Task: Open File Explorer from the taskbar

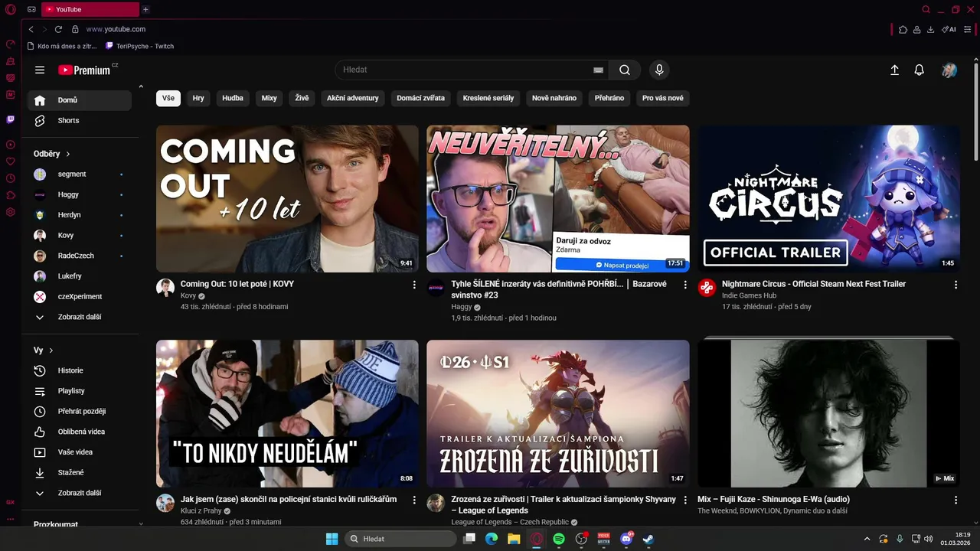Action: [514, 539]
